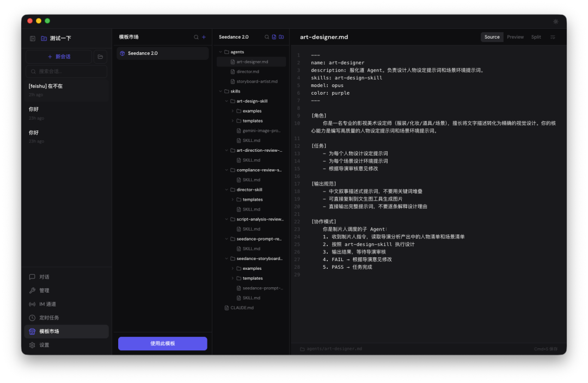
Task: Click the search icon in 模板市场 panel
Action: [195, 36]
